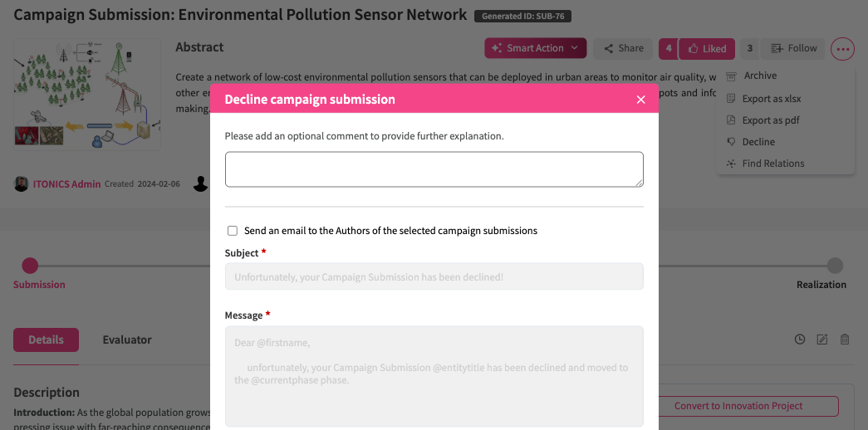The image size is (868, 430).
Task: Choose Export as xlsx menu entry
Action: point(771,99)
